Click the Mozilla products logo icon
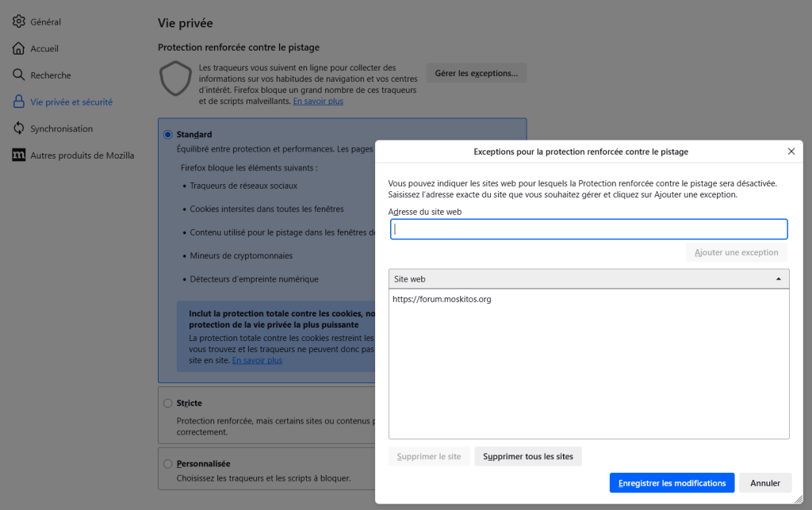The image size is (812, 510). coord(19,155)
